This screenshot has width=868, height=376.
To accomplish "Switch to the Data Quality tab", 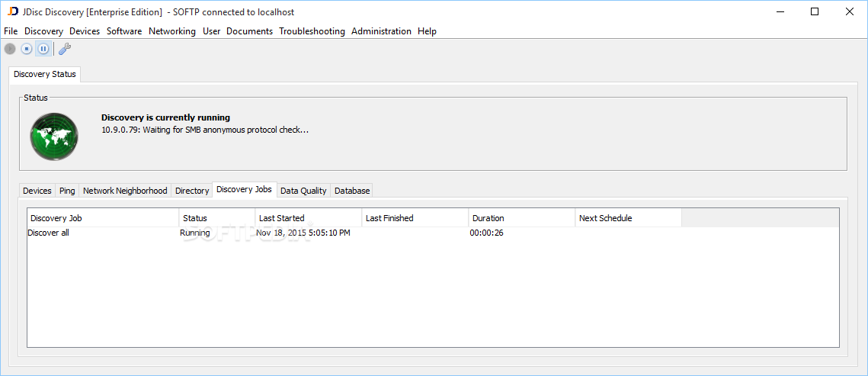I will [303, 191].
